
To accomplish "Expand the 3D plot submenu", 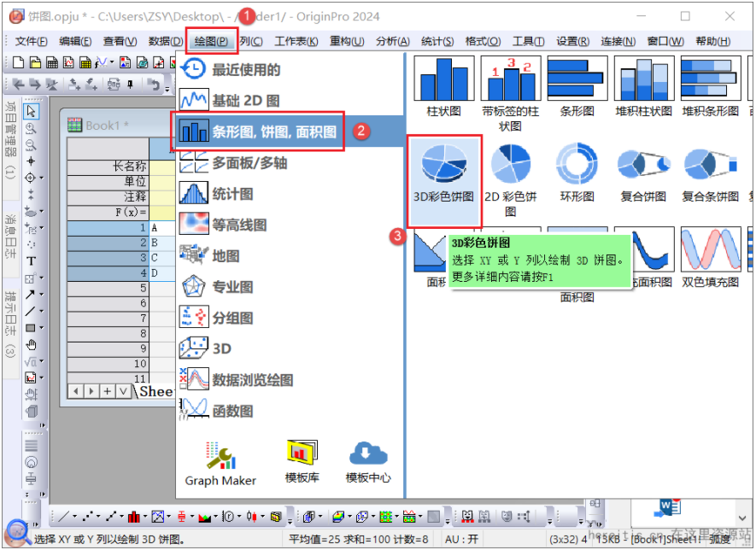I will click(x=224, y=348).
